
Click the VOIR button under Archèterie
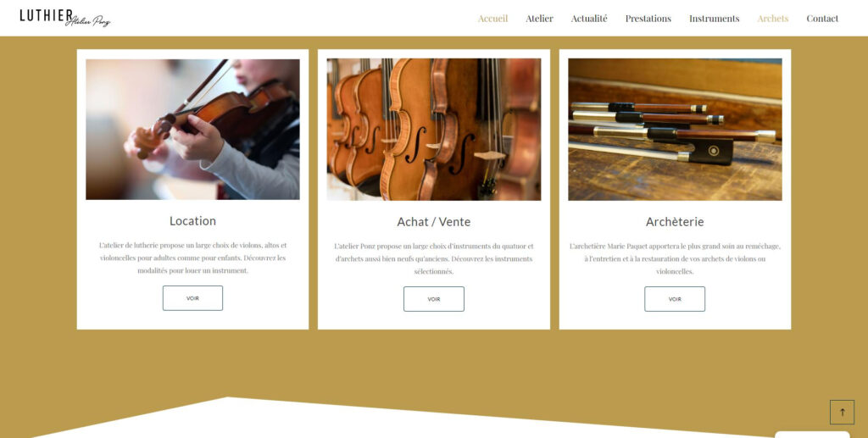tap(675, 299)
